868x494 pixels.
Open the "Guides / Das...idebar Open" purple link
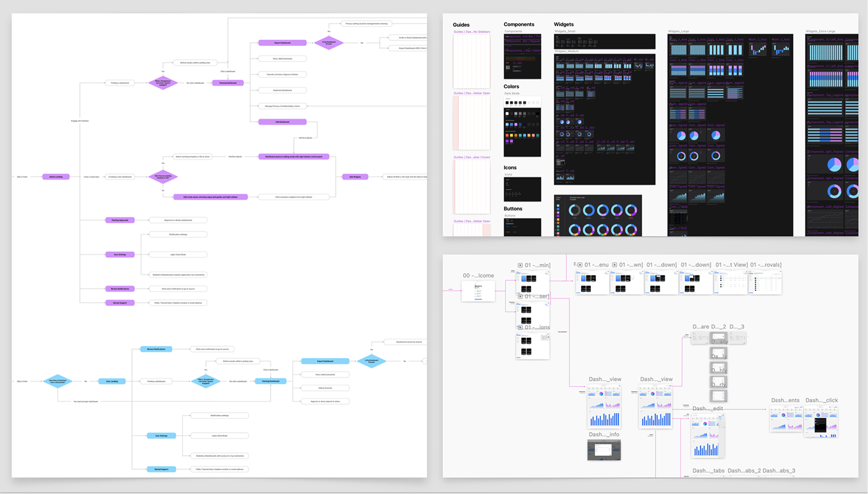(x=471, y=93)
